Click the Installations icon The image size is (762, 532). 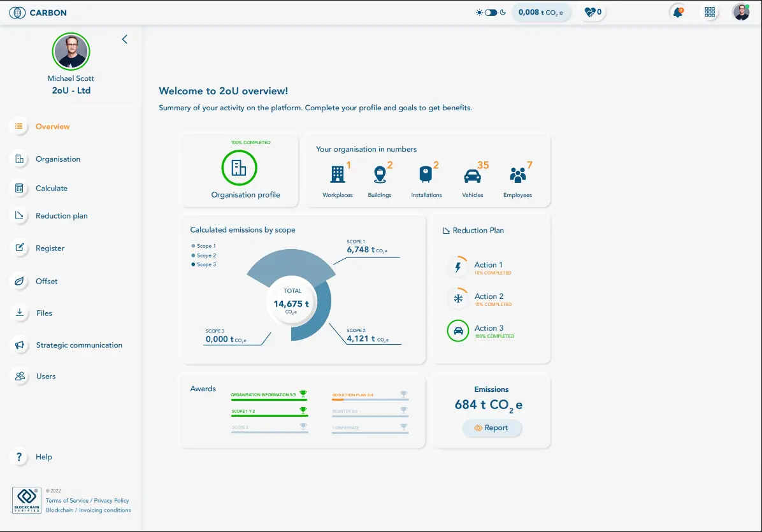[426, 175]
